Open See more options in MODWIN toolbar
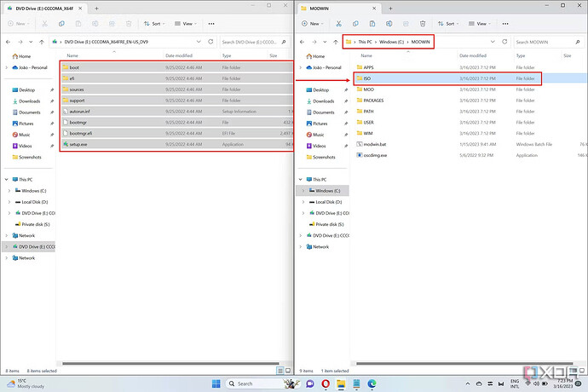This screenshot has width=588, height=392. click(x=505, y=24)
